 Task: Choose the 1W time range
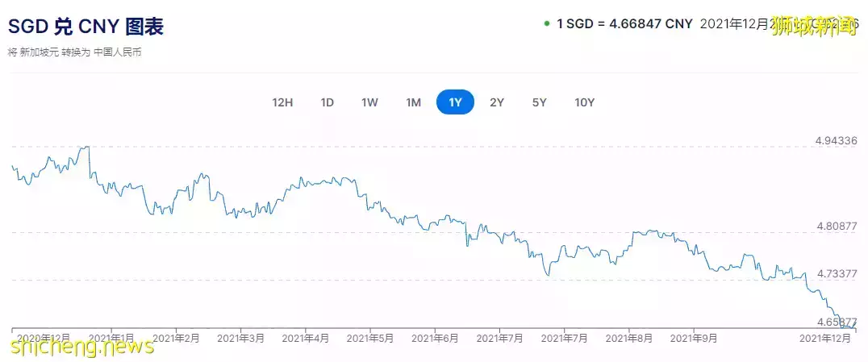[x=369, y=102]
